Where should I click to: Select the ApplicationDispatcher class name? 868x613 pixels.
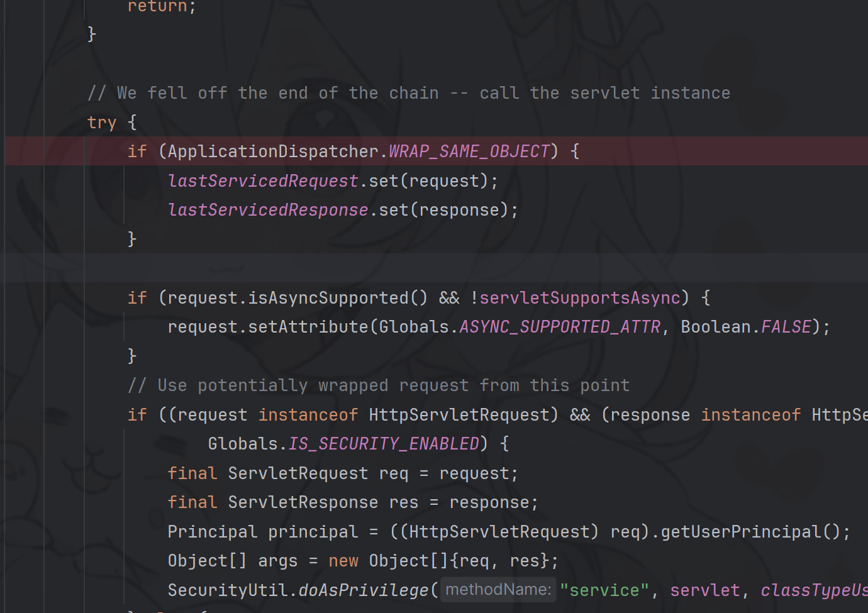click(x=273, y=152)
